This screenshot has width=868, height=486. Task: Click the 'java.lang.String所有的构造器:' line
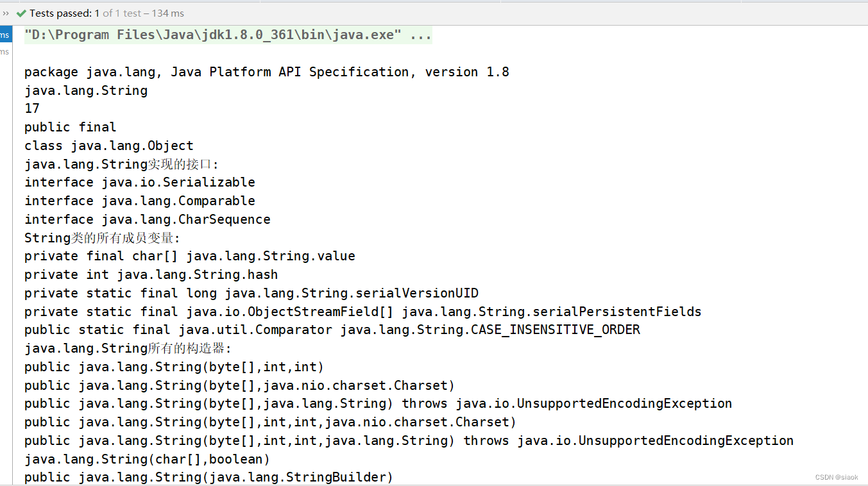pyautogui.click(x=128, y=348)
